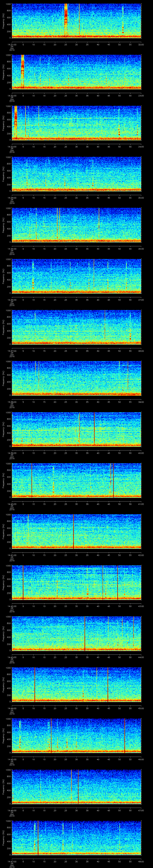Click the "14:31:00" start time label
This screenshot has height=868, width=153.
12,44
